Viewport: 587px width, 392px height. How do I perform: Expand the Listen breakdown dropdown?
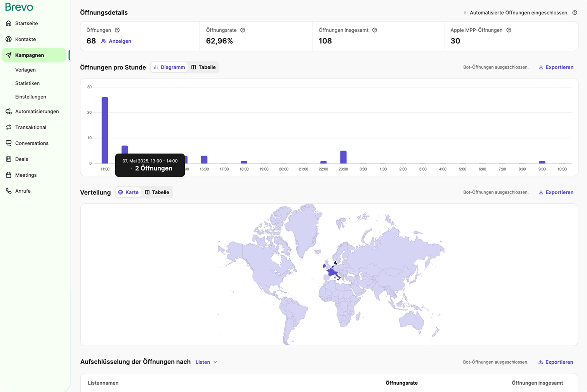click(x=206, y=362)
